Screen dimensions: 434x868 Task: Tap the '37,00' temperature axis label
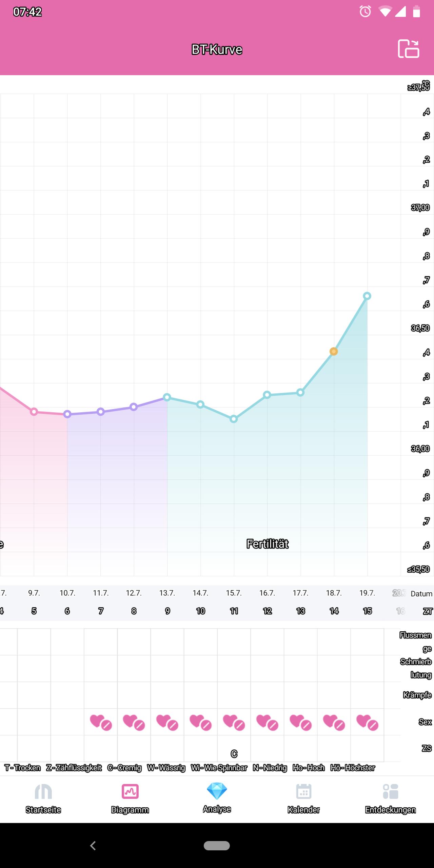[420, 208]
